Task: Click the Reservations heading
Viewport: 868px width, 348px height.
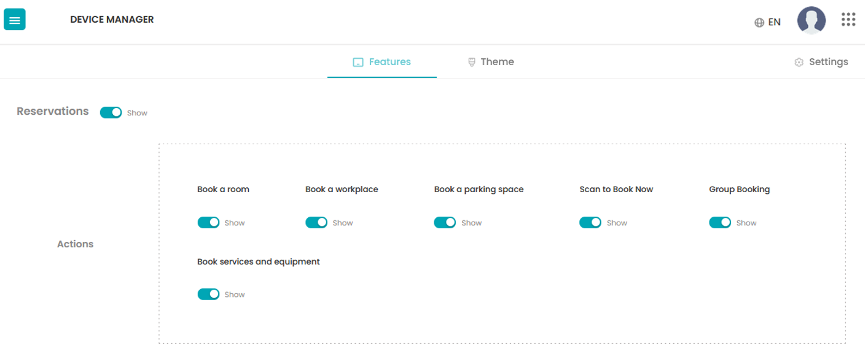Action: coord(53,111)
